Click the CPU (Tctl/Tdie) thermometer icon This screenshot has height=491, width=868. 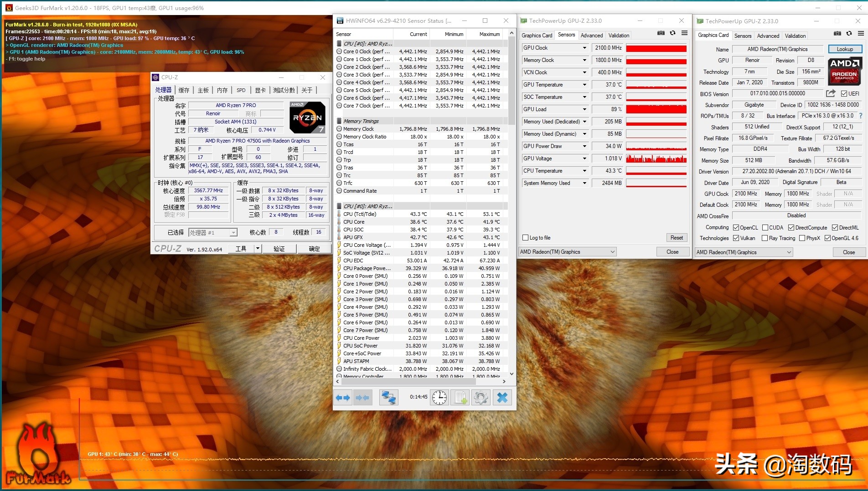339,214
